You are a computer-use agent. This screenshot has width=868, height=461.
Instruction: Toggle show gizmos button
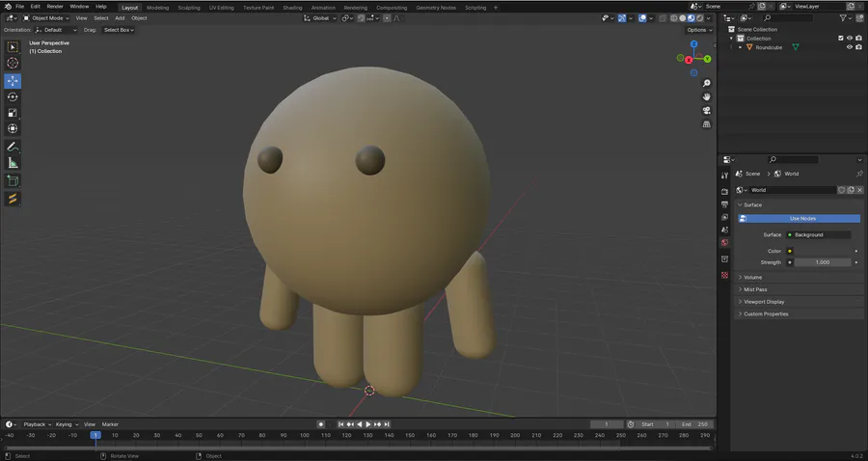(x=622, y=18)
